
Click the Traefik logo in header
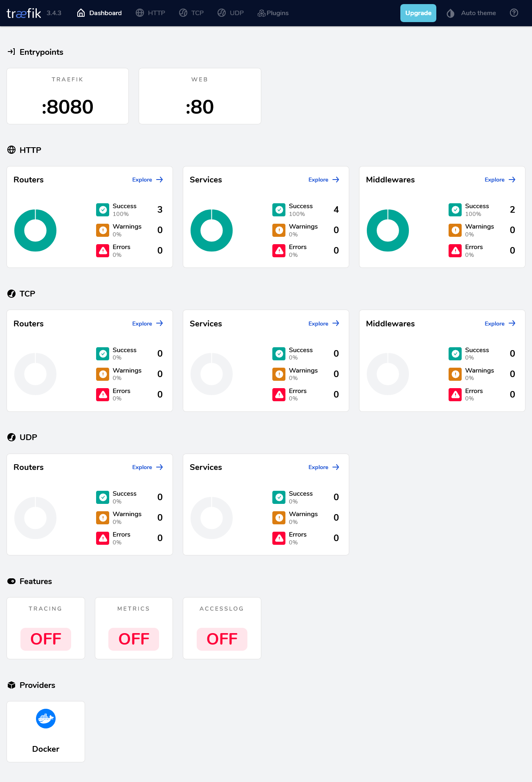[24, 13]
